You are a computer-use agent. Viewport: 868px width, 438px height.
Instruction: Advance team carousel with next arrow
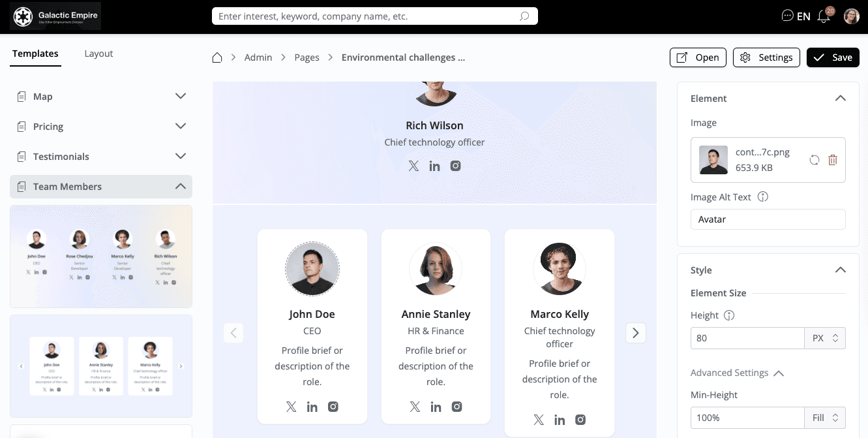(635, 333)
